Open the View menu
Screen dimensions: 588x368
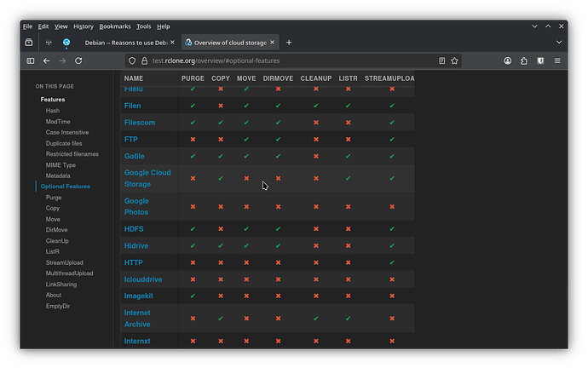pos(61,26)
